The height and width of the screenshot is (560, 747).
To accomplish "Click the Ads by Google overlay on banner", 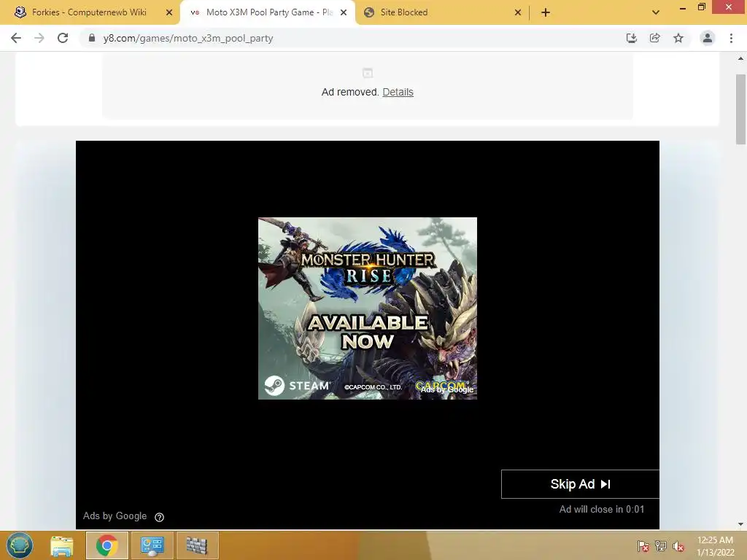I will [x=447, y=389].
